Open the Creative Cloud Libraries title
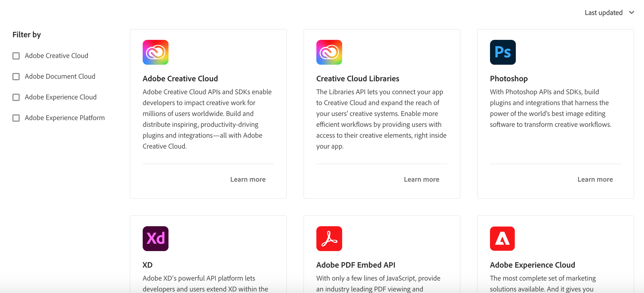 pos(357,78)
